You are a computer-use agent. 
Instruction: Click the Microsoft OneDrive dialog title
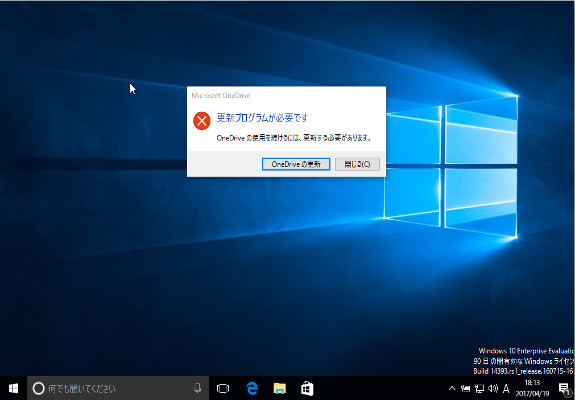[x=221, y=95]
